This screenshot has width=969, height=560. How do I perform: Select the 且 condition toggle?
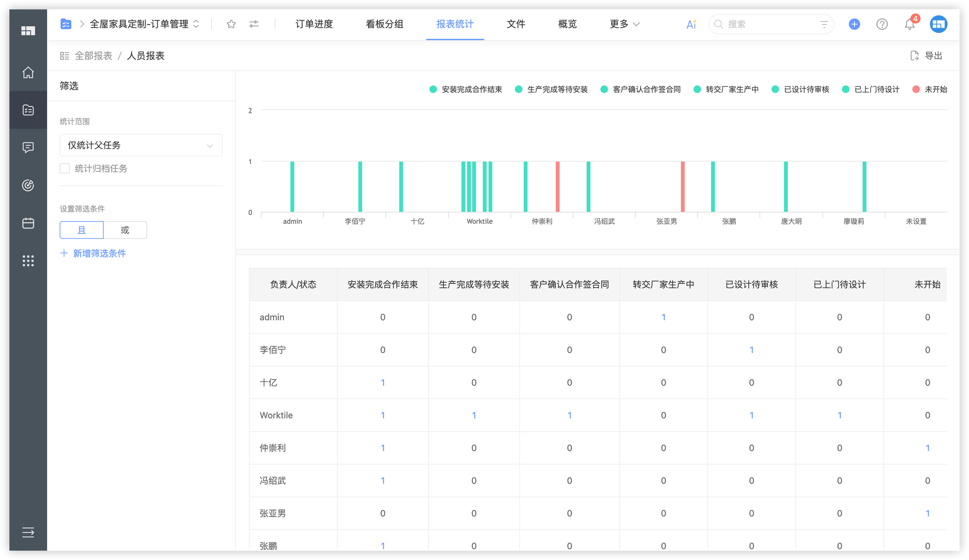pos(81,230)
